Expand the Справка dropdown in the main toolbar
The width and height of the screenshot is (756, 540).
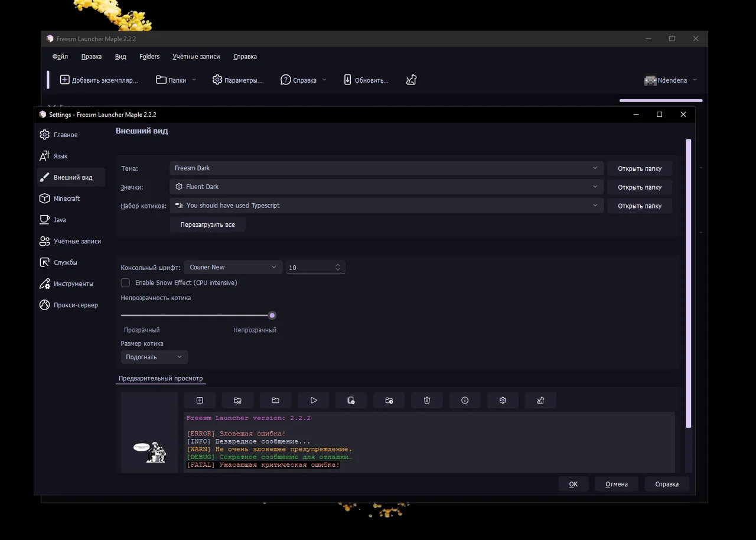click(324, 80)
